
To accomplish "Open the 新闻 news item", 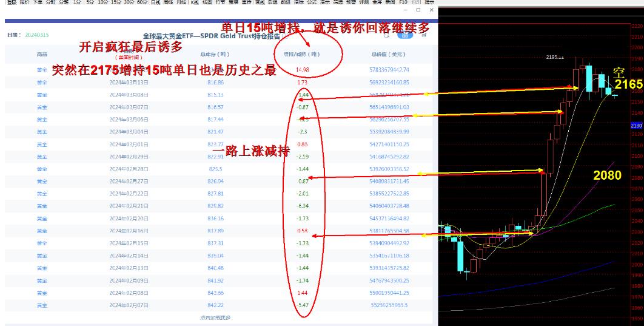I will [390, 2].
